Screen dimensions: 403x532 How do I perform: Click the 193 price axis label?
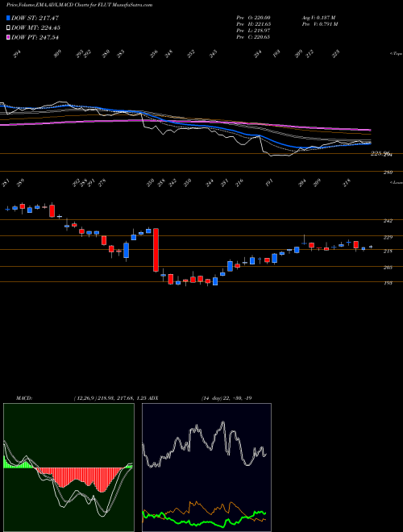point(388,283)
